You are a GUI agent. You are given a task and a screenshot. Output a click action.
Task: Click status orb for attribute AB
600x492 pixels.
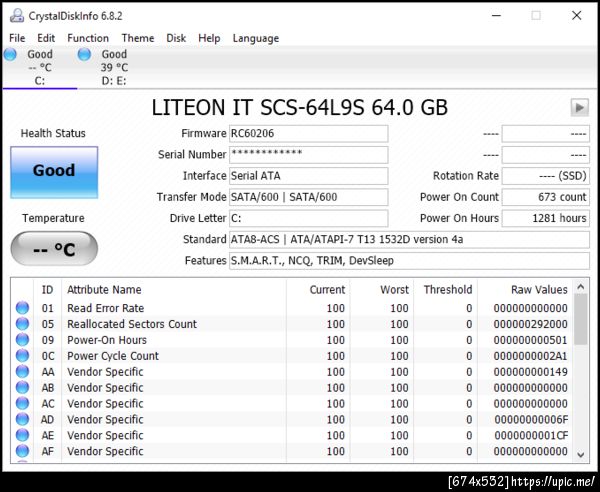point(22,387)
